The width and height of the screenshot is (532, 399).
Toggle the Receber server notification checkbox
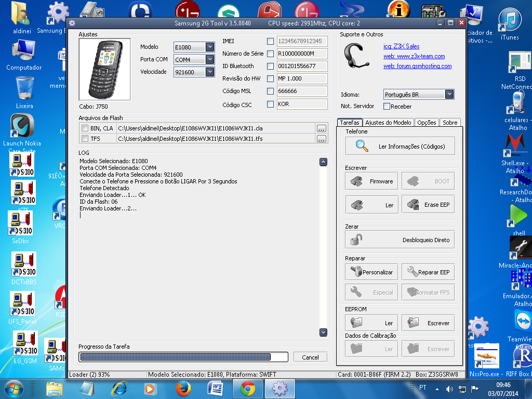(387, 106)
